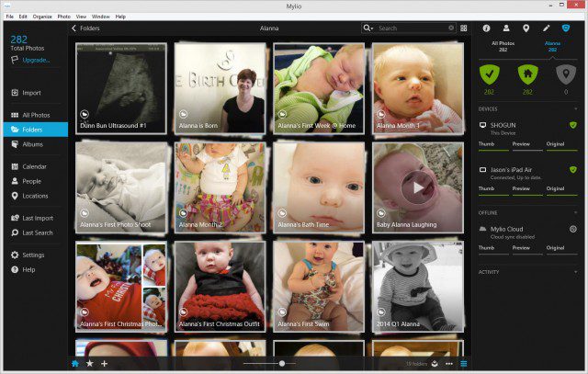Image resolution: width=588 pixels, height=374 pixels.
Task: Toggle Thumb sync for SHOGUN
Action: pyautogui.click(x=493, y=145)
